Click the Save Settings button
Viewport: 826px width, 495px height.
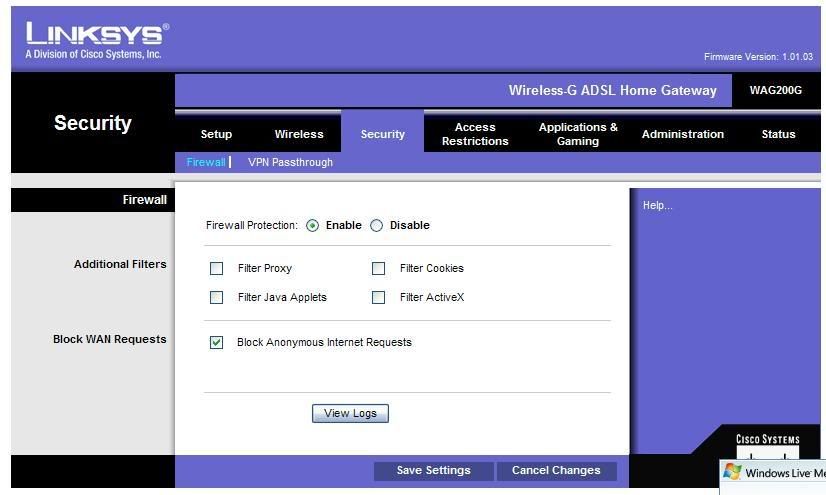434,470
